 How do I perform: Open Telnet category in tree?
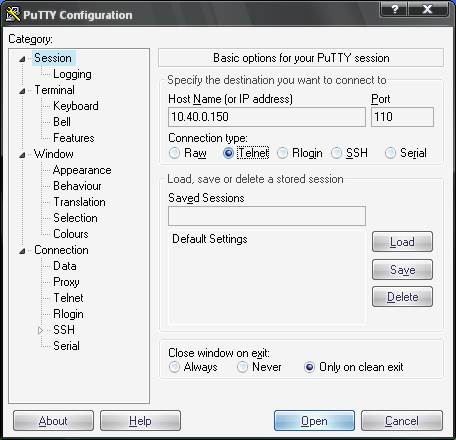coord(68,298)
